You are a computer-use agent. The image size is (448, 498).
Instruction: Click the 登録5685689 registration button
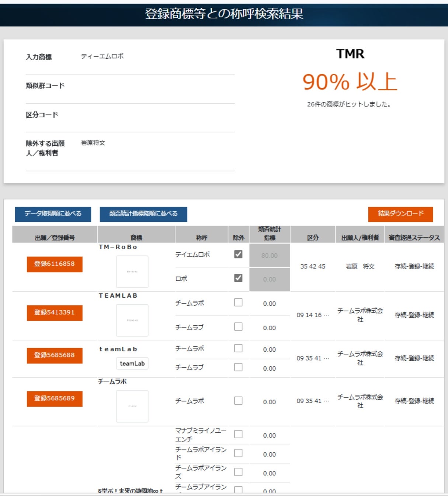(x=55, y=399)
